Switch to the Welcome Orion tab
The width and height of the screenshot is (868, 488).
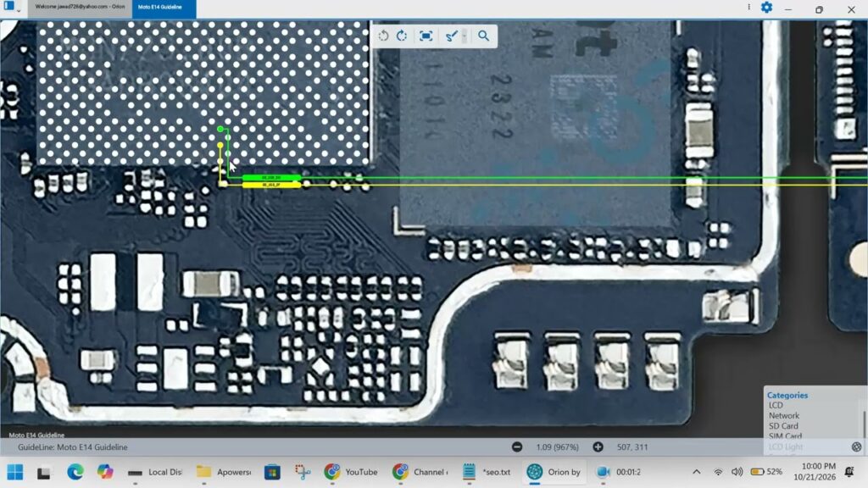(80, 7)
